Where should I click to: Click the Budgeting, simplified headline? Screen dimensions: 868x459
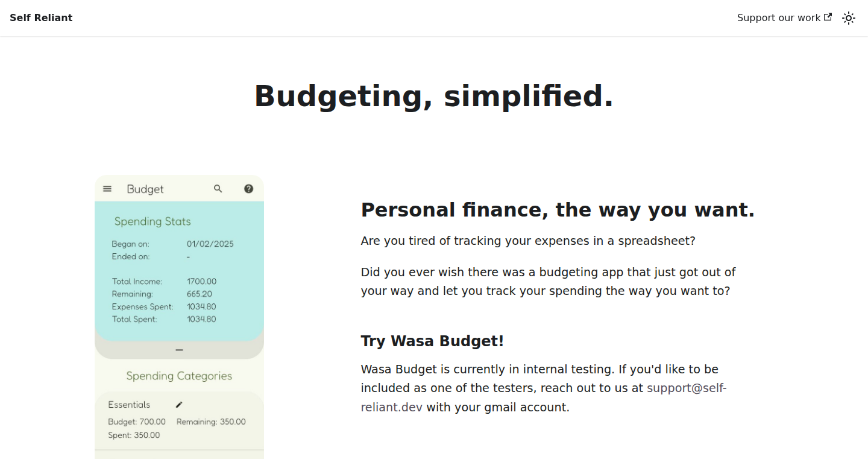[x=434, y=97]
